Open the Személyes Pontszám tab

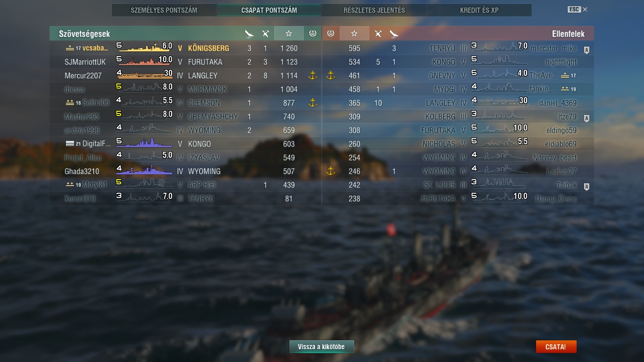coord(164,10)
